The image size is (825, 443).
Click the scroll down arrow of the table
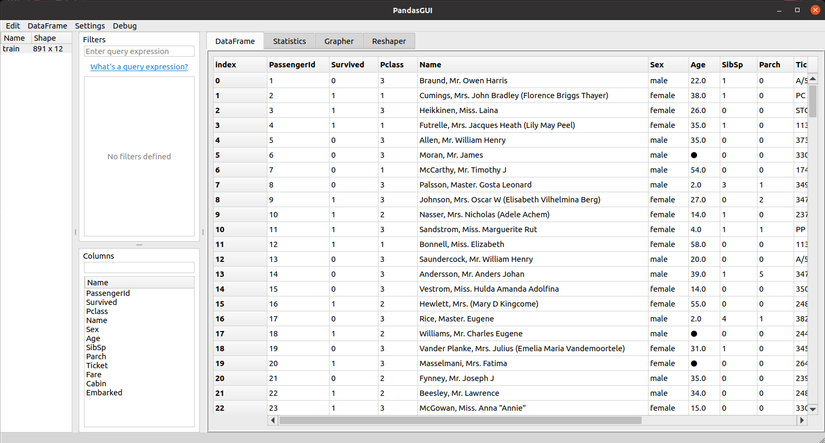tap(813, 409)
